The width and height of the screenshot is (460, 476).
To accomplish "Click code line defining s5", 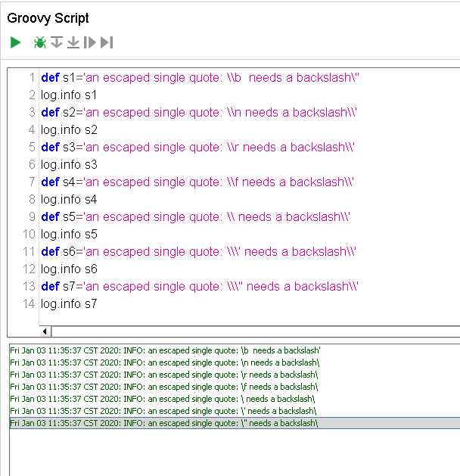I will point(195,216).
